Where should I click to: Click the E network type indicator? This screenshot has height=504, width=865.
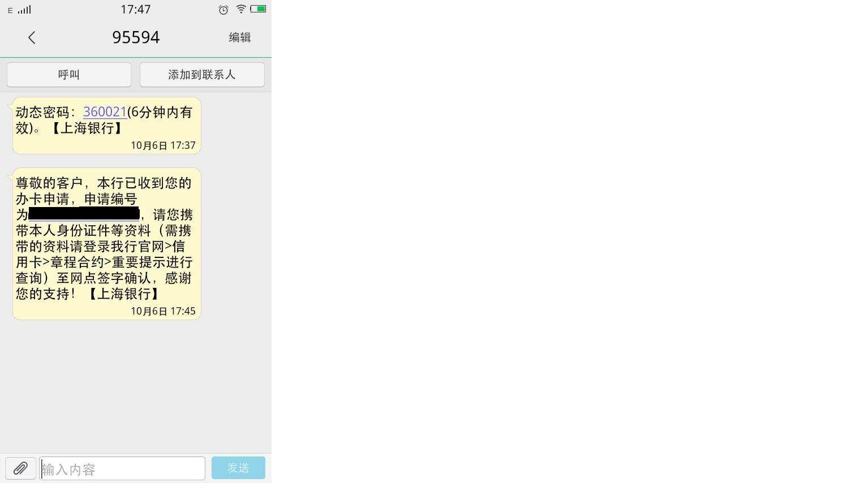[10, 11]
